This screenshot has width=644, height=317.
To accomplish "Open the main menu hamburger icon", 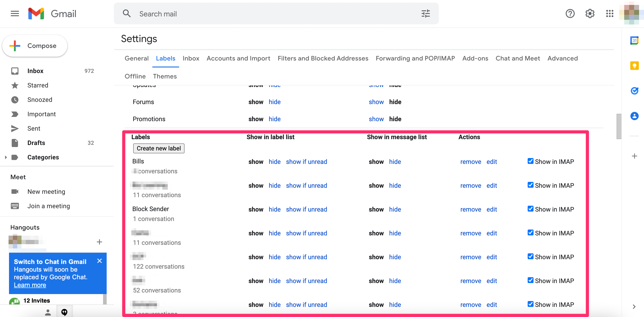I will point(15,13).
